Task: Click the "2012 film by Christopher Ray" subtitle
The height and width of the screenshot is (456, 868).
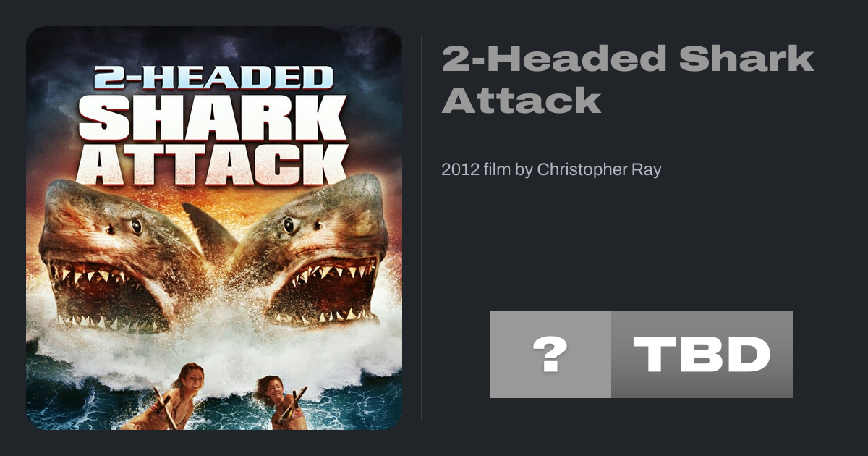Action: [551, 170]
